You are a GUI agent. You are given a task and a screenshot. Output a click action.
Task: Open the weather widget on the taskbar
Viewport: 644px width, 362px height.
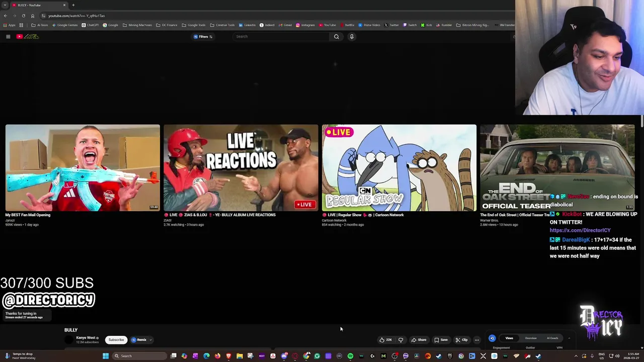(20, 356)
